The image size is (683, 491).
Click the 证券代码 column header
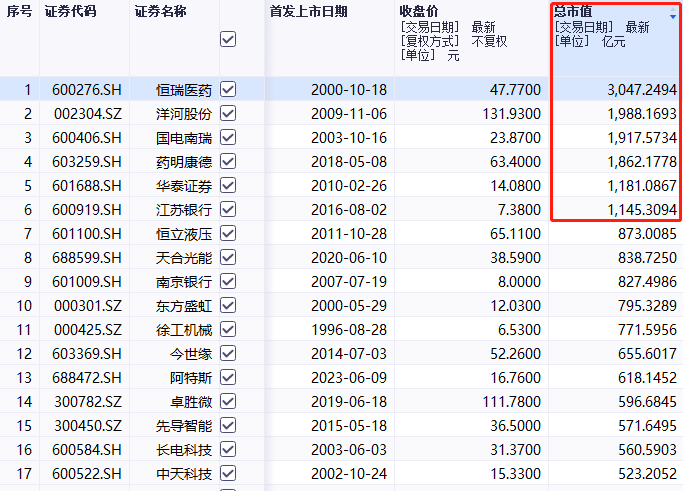coord(71,11)
